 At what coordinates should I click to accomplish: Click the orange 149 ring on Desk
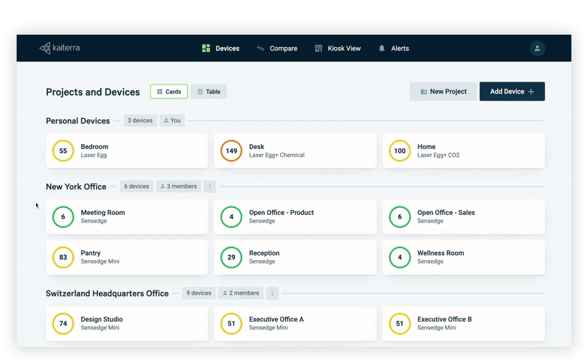click(x=231, y=151)
